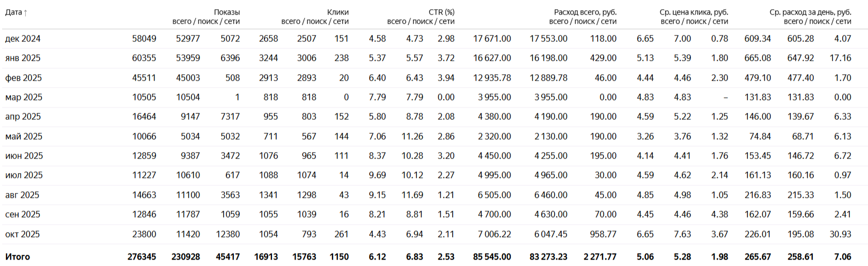Sort the table by the Дата header
868x266 pixels.
(x=13, y=12)
